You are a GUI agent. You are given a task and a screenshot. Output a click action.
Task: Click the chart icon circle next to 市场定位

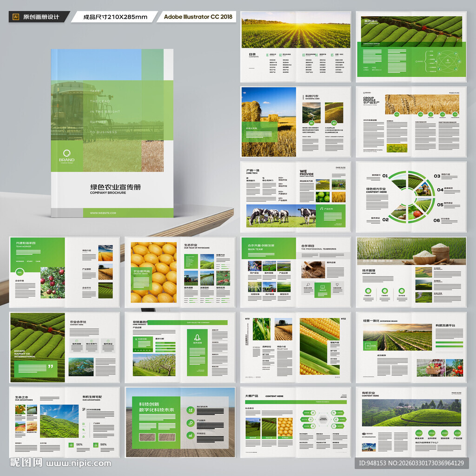click(191, 436)
